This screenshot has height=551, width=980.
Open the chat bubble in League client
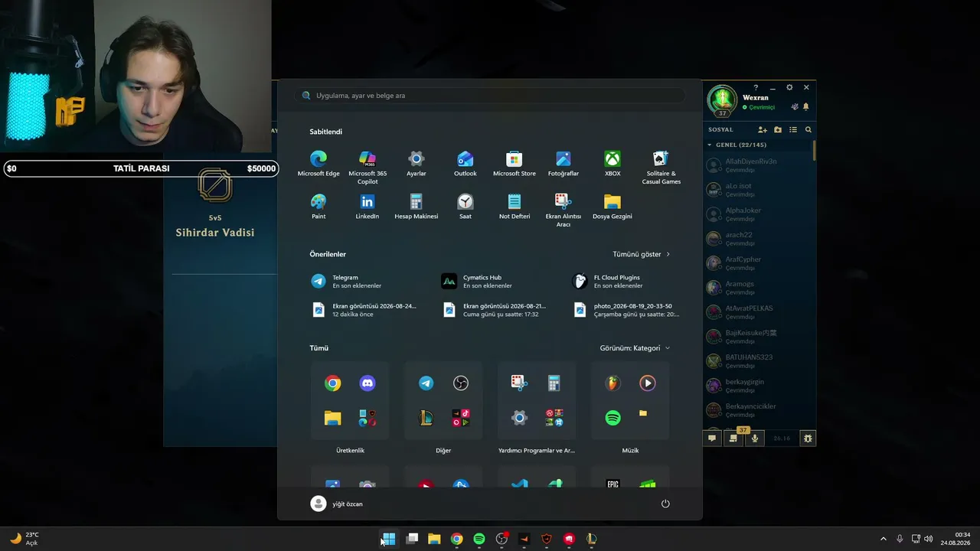coord(712,439)
